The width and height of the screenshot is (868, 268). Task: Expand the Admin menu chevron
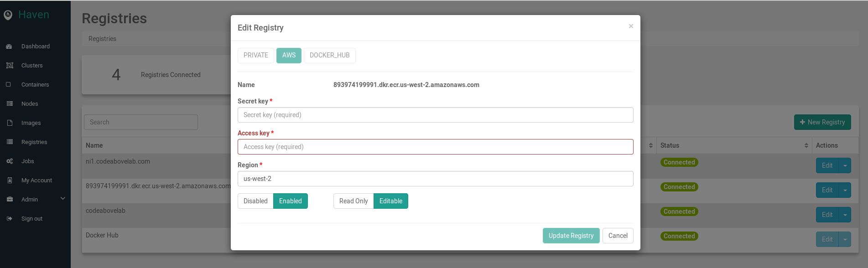pos(63,199)
